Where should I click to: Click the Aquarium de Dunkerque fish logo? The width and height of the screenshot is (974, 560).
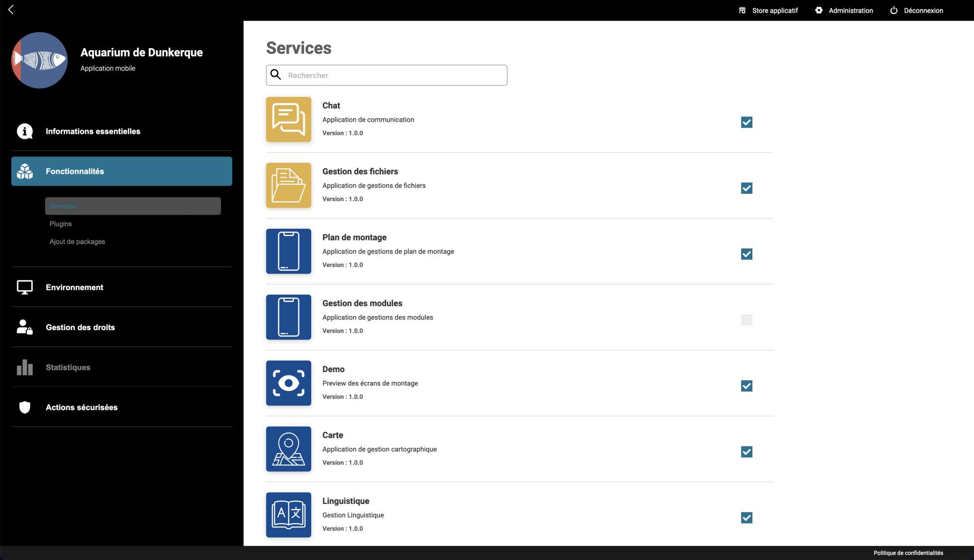pyautogui.click(x=39, y=60)
